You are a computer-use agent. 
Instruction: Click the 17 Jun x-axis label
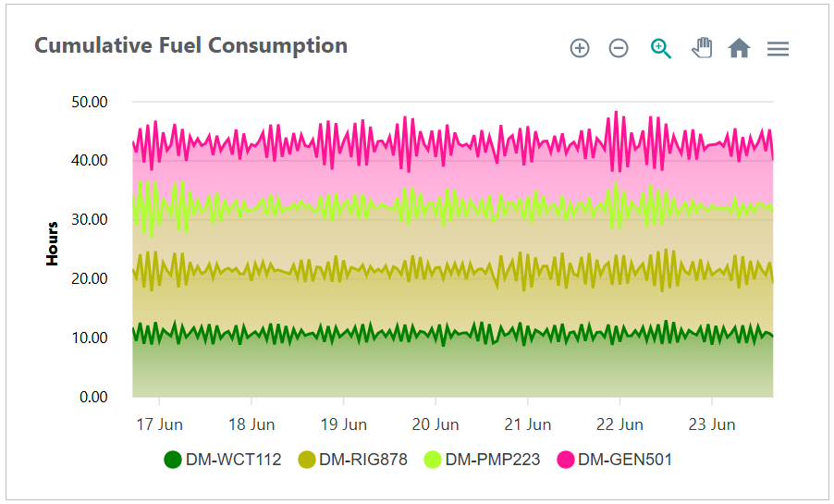click(x=159, y=424)
